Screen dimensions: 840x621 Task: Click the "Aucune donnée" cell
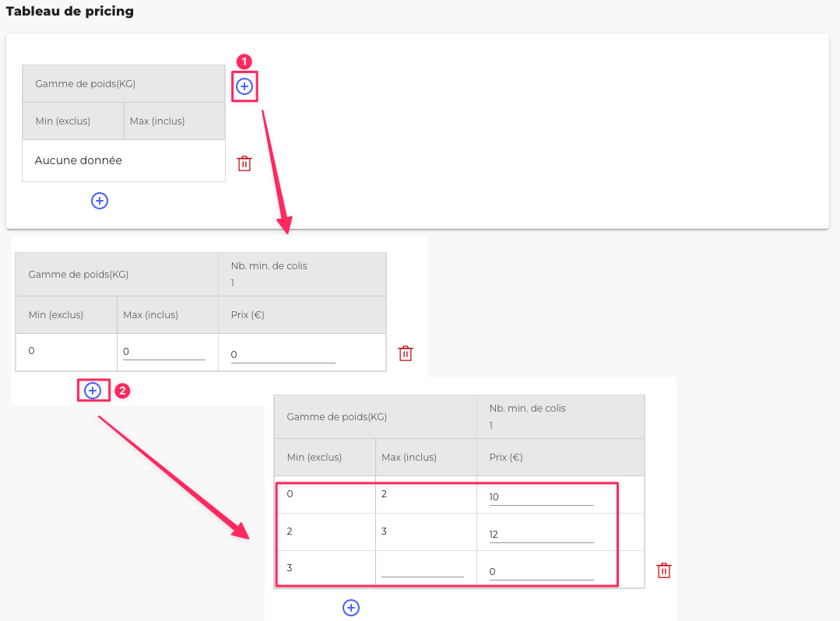tap(79, 160)
